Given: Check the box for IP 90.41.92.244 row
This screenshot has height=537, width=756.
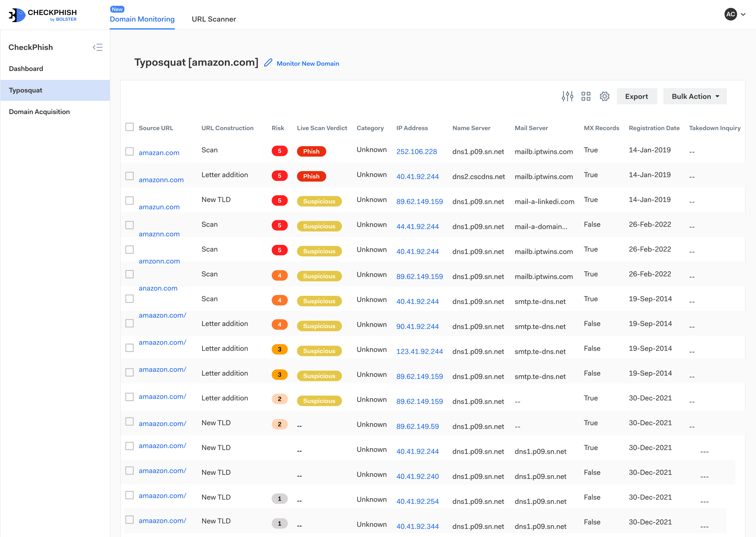Looking at the screenshot, I should pos(129,323).
